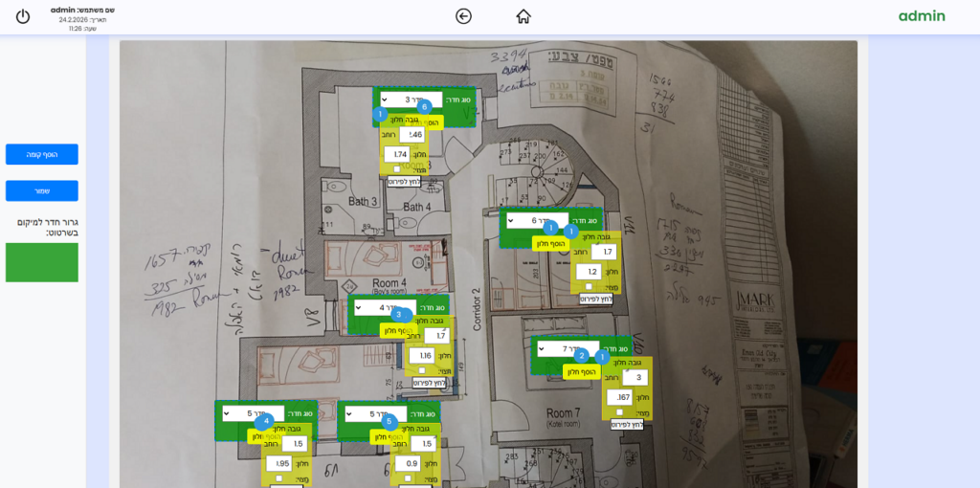This screenshot has width=980, height=488.
Task: Enable the checkbox in the חדר 4 window panel
Action: tap(422, 370)
